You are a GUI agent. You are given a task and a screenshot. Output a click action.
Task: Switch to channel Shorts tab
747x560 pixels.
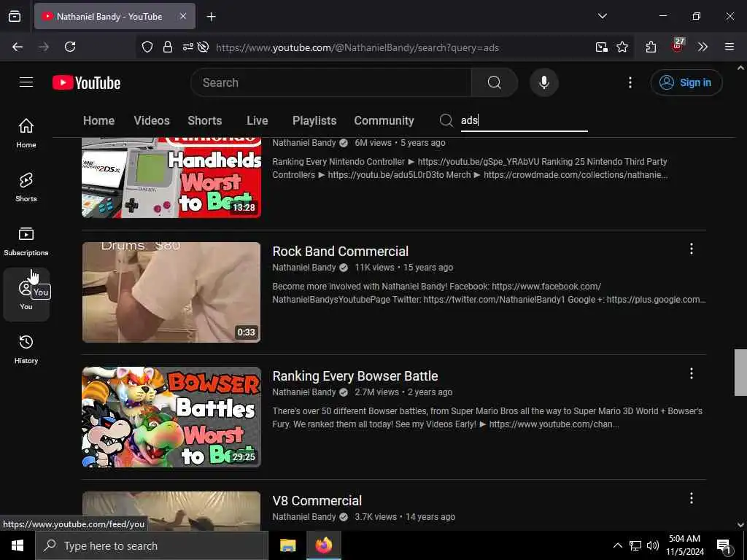(x=205, y=120)
